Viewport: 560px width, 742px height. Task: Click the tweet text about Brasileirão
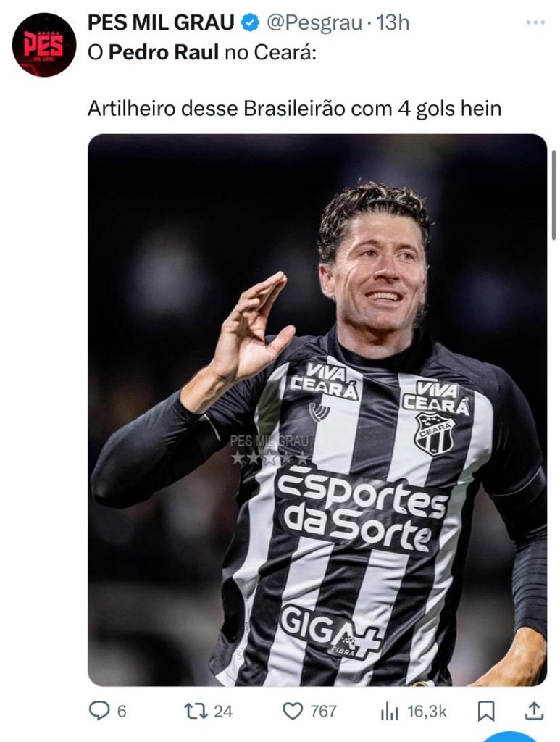click(x=294, y=109)
